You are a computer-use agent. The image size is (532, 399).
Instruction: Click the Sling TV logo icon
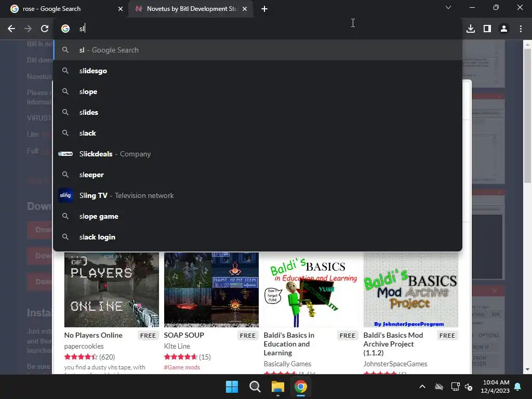tap(65, 195)
